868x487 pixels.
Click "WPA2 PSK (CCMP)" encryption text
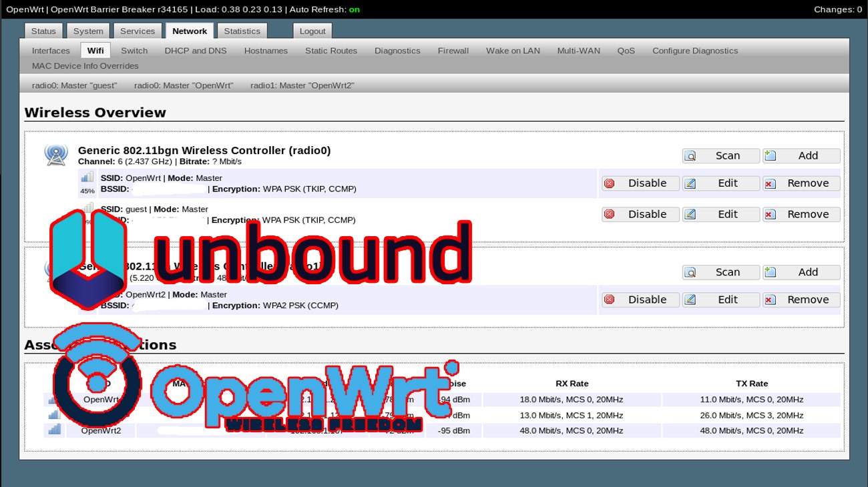pyautogui.click(x=300, y=306)
